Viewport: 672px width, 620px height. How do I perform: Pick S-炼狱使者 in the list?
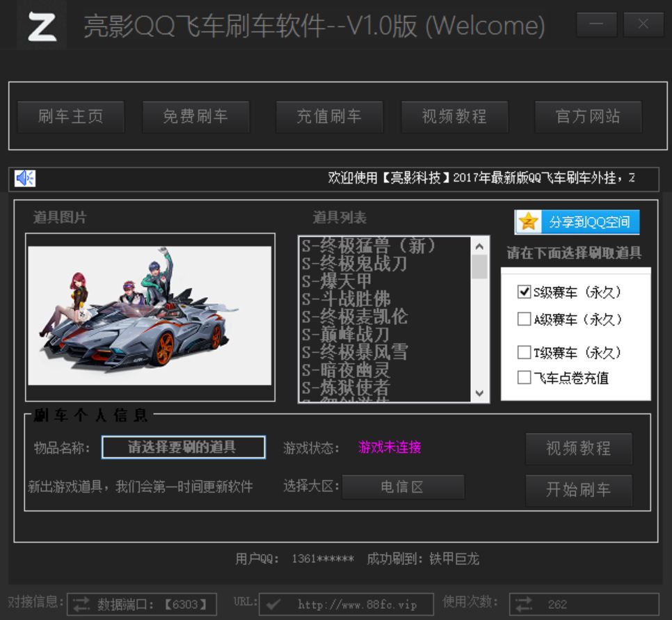pos(385,387)
